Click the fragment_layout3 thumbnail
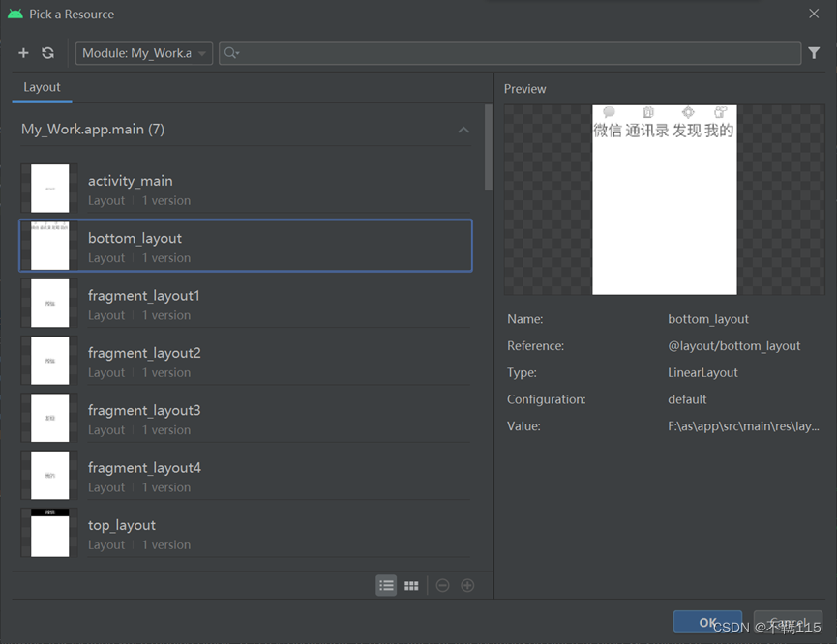 pyautogui.click(x=49, y=418)
